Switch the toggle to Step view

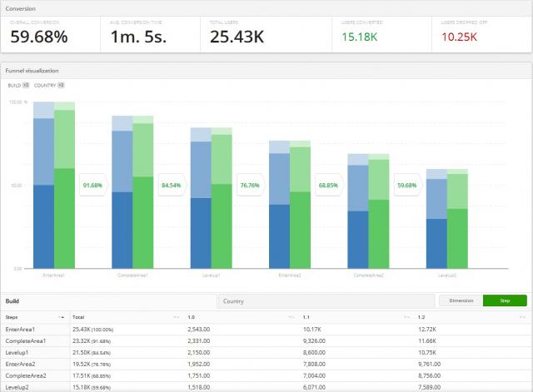pos(505,300)
